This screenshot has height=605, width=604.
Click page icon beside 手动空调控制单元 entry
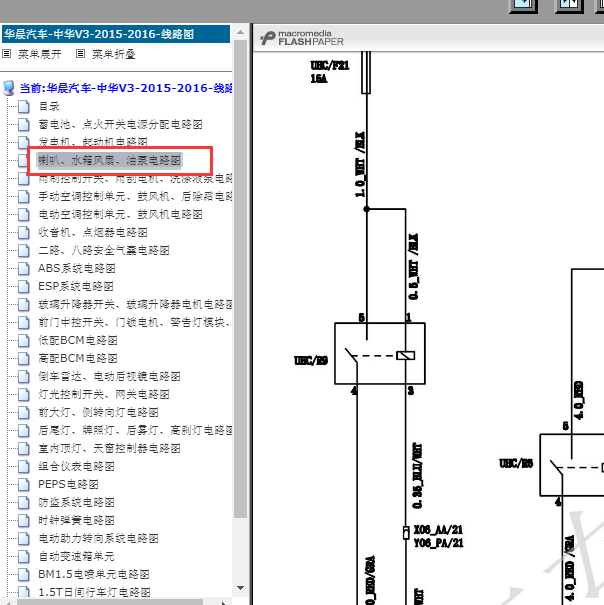coord(24,196)
